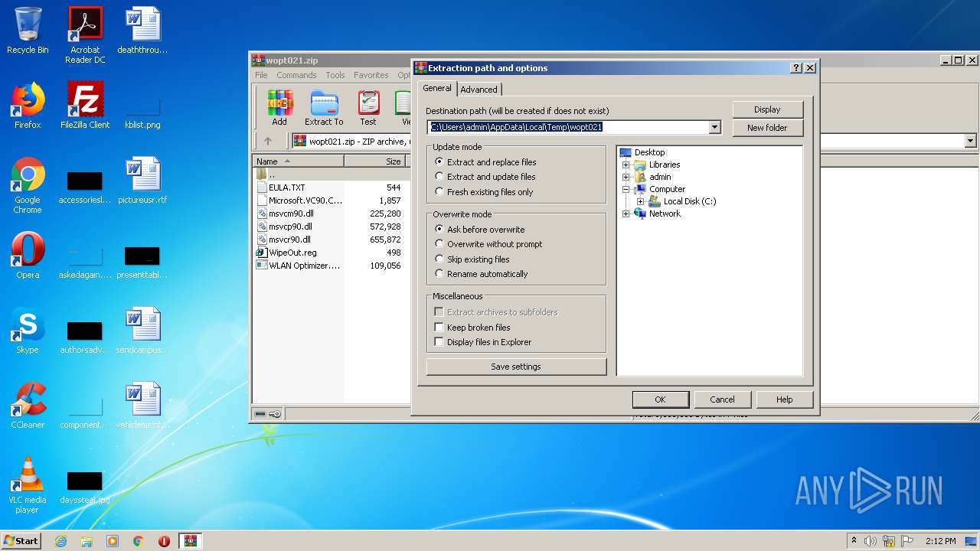Select Skip existing files option
Viewport: 980px width, 551px height.
(x=472, y=259)
